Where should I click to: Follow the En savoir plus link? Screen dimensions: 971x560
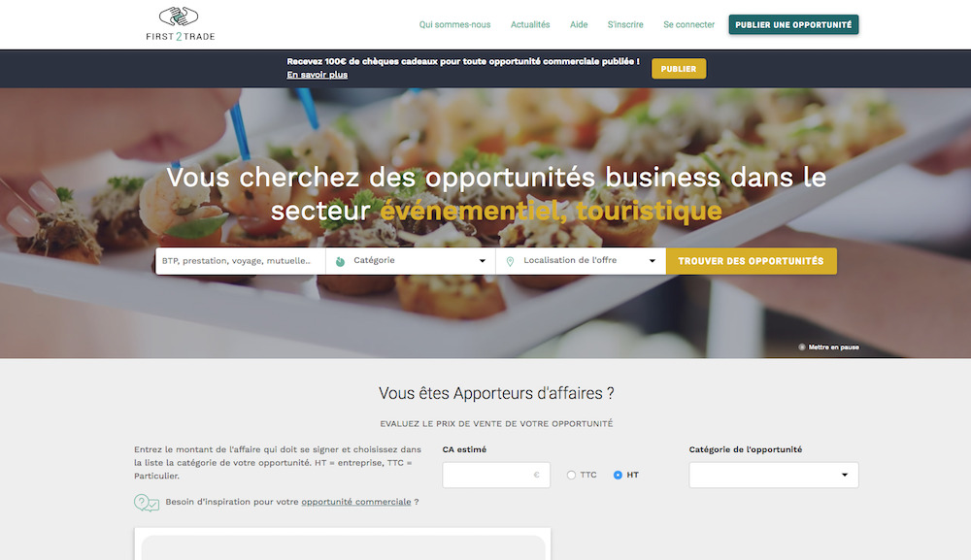pyautogui.click(x=318, y=75)
